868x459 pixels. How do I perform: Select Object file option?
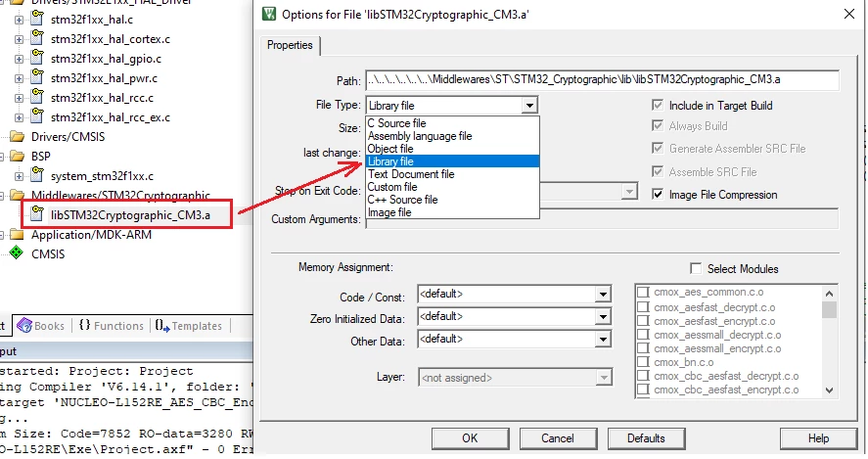452,149
